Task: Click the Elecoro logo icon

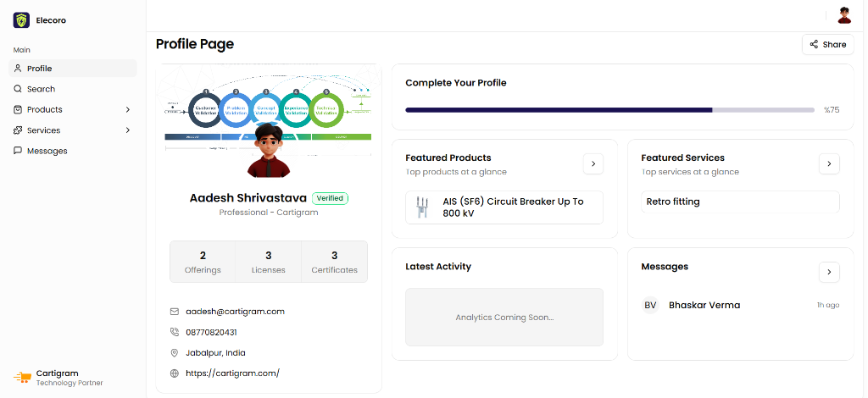Action: pos(21,20)
